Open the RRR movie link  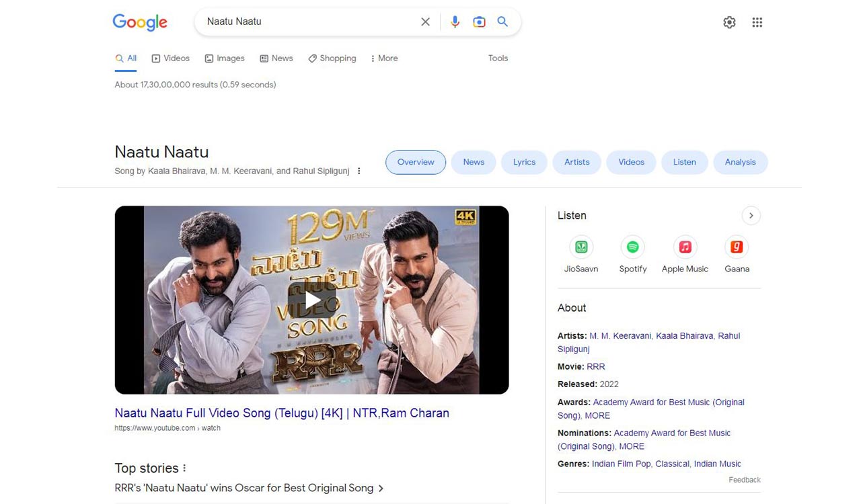pyautogui.click(x=597, y=366)
